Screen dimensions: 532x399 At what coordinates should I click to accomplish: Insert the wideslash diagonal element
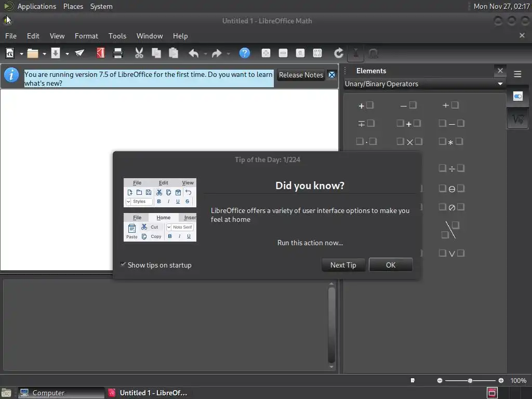[x=450, y=230]
